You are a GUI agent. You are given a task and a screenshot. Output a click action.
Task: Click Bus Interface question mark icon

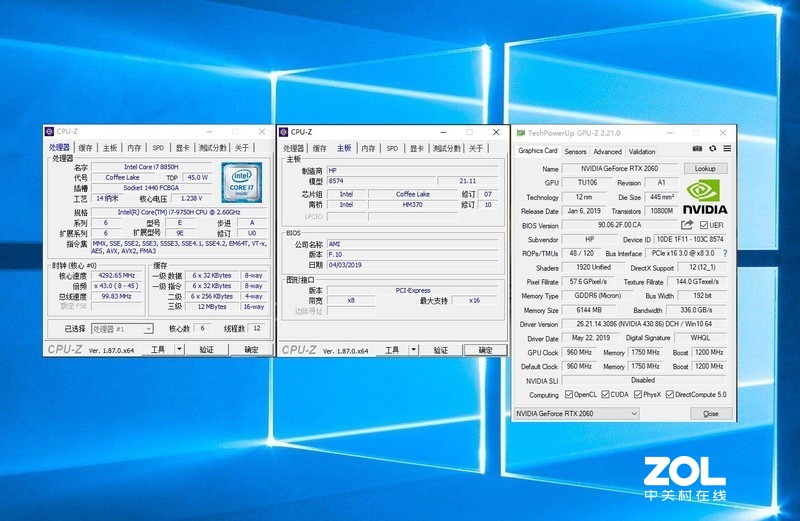click(725, 253)
